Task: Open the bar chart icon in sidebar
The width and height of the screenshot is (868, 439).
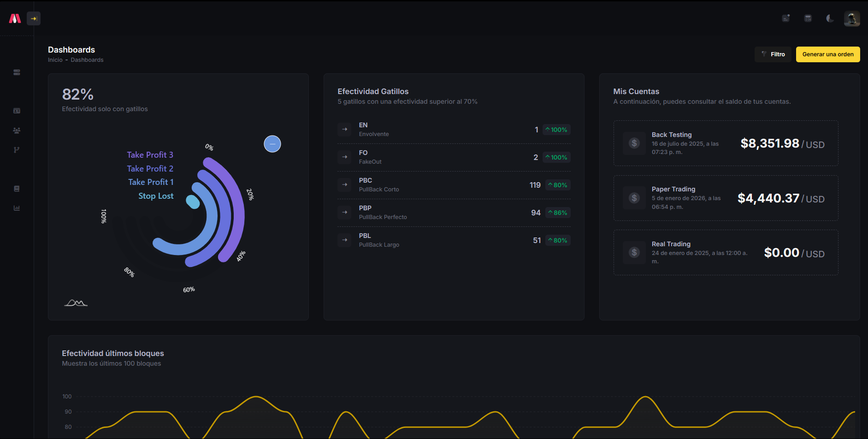Action: pos(17,208)
